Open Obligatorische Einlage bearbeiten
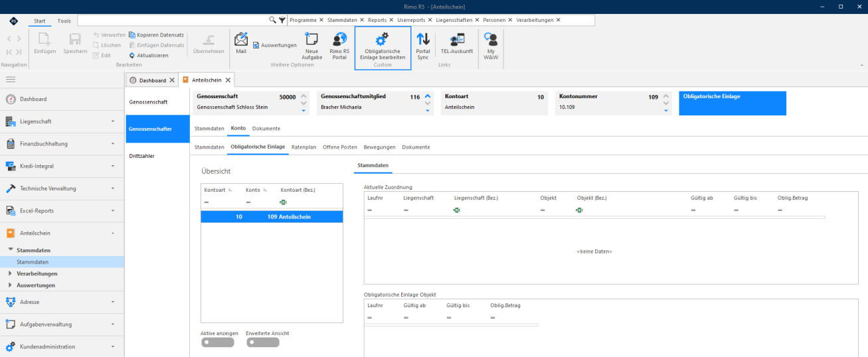868x357 pixels. 383,46
